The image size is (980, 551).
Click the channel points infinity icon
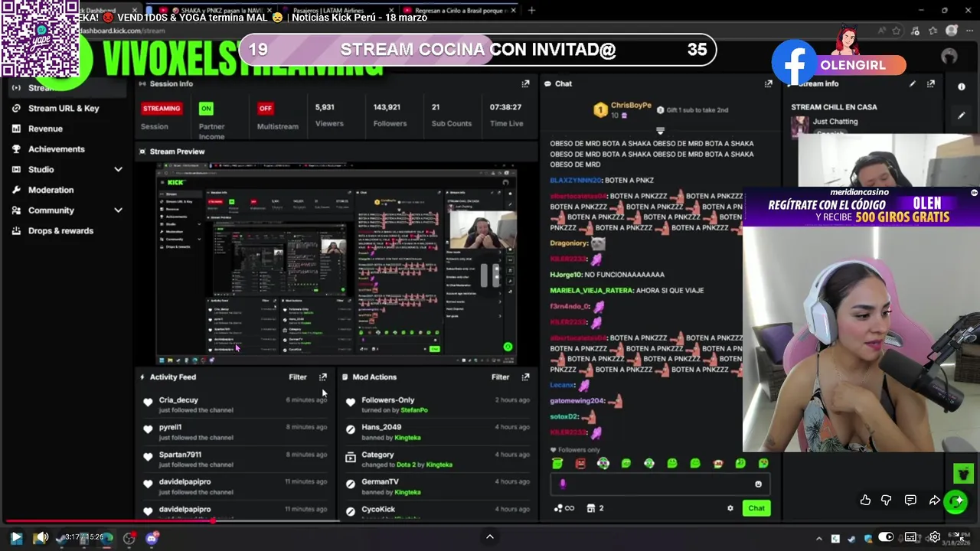click(x=564, y=508)
